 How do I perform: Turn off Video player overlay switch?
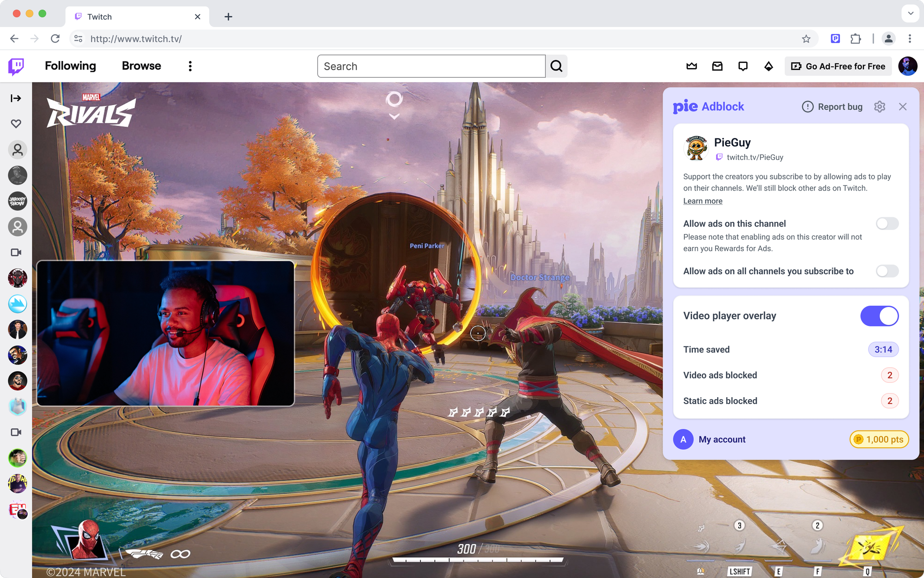[x=879, y=316]
